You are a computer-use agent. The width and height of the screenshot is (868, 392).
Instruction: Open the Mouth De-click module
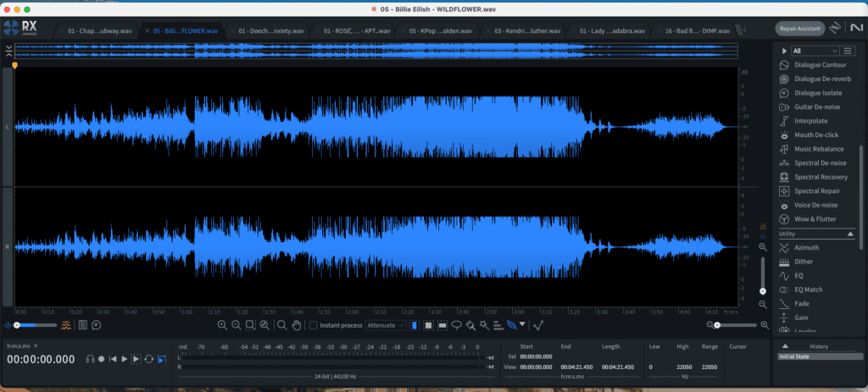[x=809, y=135]
